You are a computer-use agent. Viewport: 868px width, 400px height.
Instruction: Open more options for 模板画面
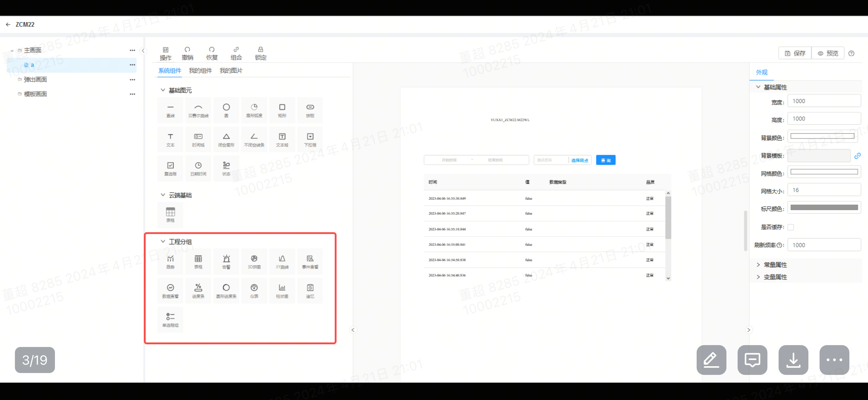click(133, 94)
